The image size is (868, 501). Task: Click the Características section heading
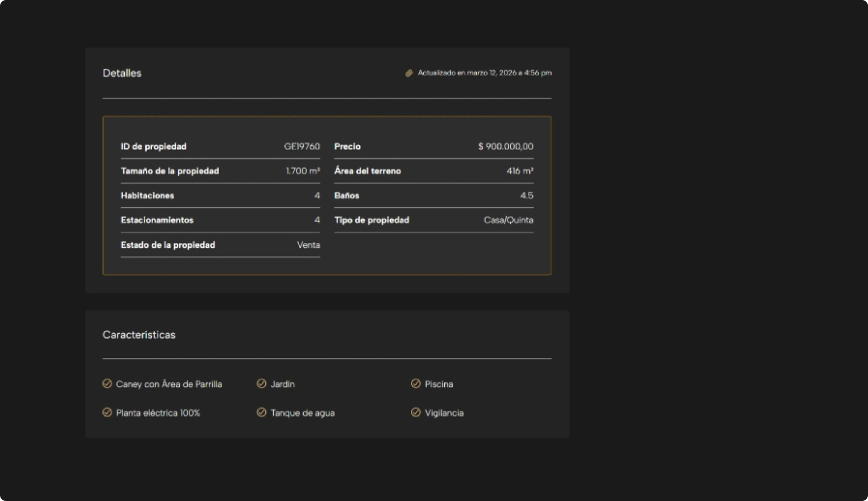(139, 335)
